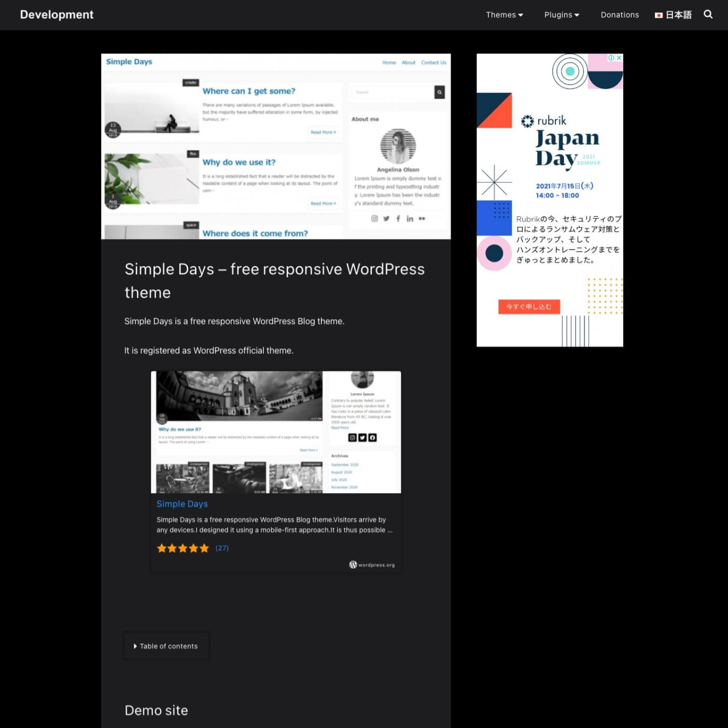Close the Rubrik ad with X icon
The height and width of the screenshot is (728, 728).
coord(619,58)
